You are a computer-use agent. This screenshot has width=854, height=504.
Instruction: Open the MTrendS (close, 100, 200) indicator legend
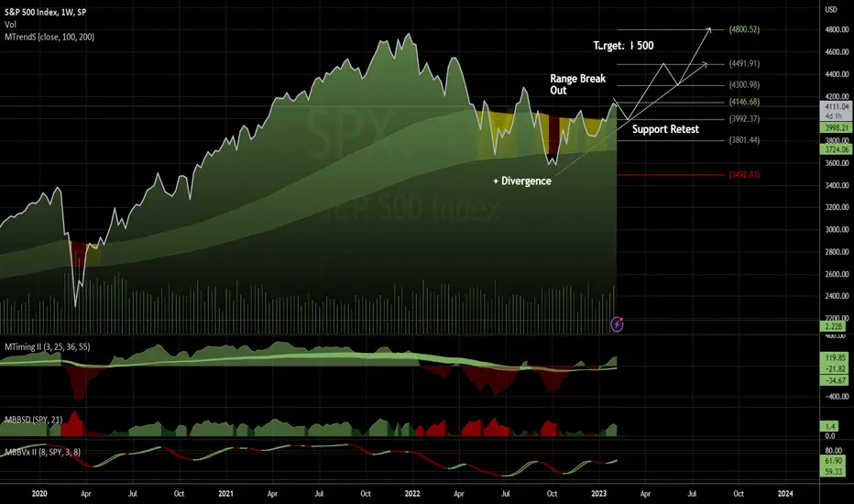tap(49, 37)
